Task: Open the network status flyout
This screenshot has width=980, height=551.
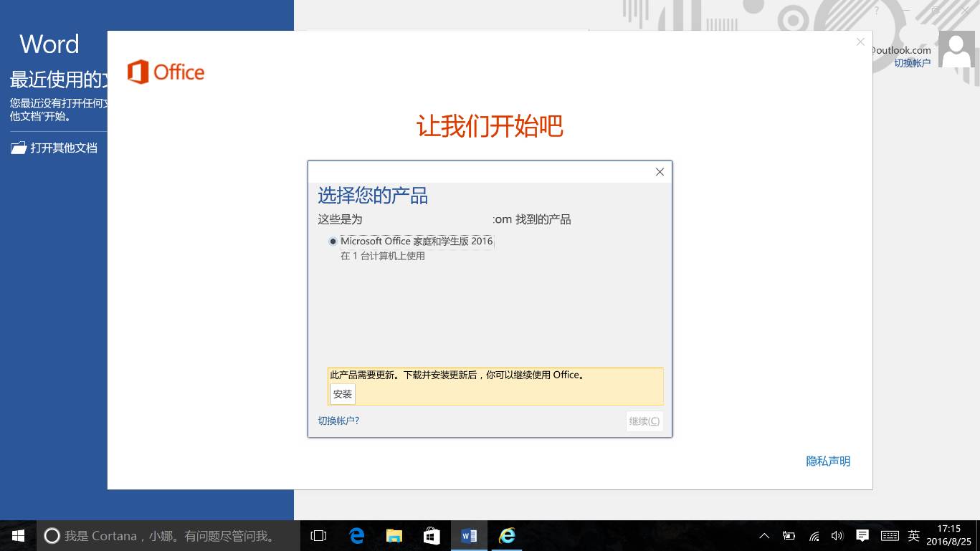Action: pos(814,535)
